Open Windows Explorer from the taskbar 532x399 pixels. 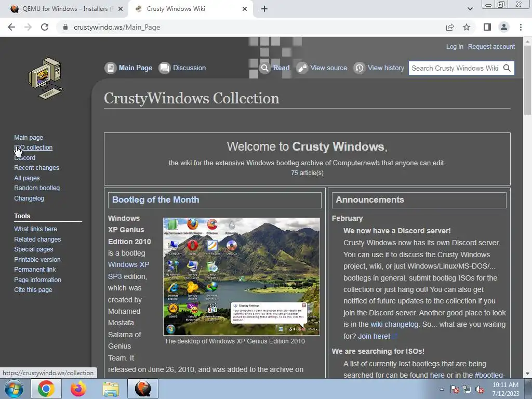(x=111, y=389)
